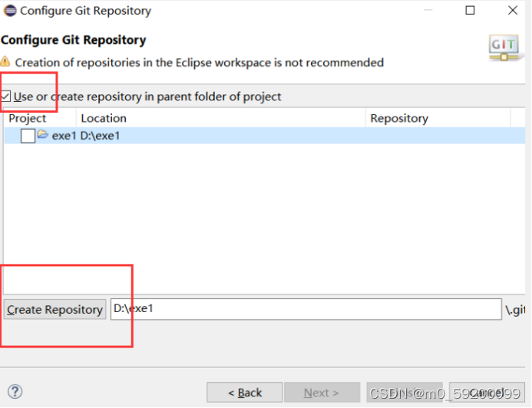
Task: Minimize the Configure Git Repository window
Action: 428,10
